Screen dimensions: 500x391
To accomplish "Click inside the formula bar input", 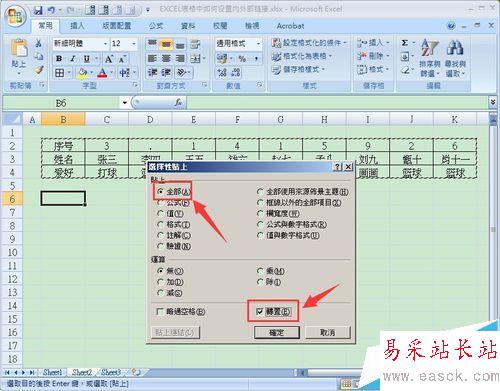I will click(x=337, y=103).
